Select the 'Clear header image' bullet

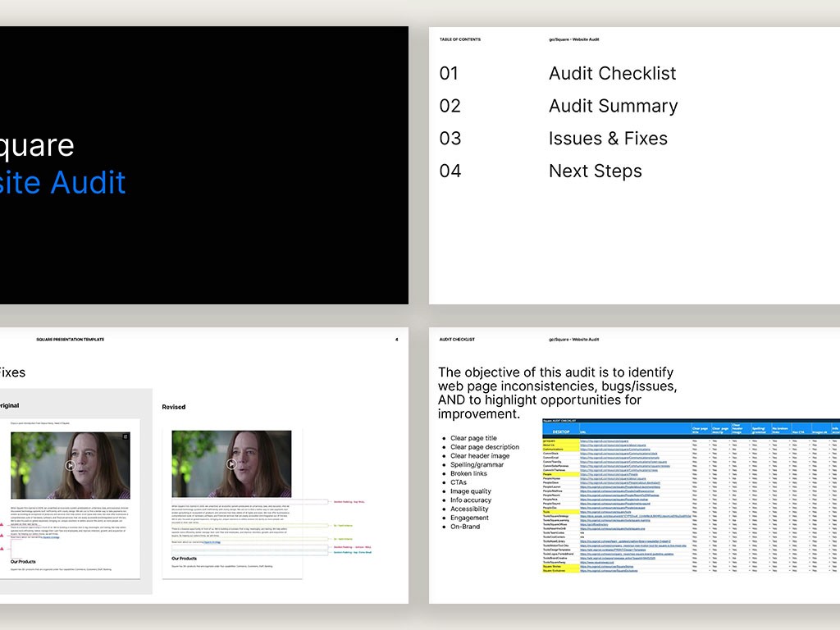(480, 456)
